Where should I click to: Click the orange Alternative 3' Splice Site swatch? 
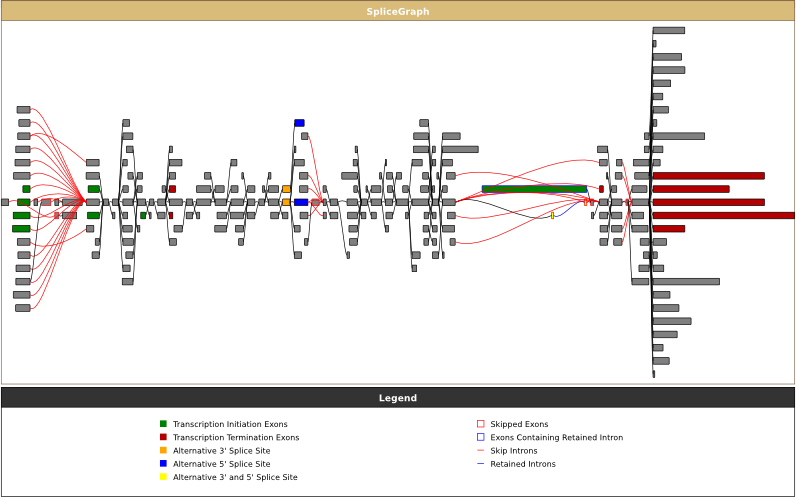point(163,450)
